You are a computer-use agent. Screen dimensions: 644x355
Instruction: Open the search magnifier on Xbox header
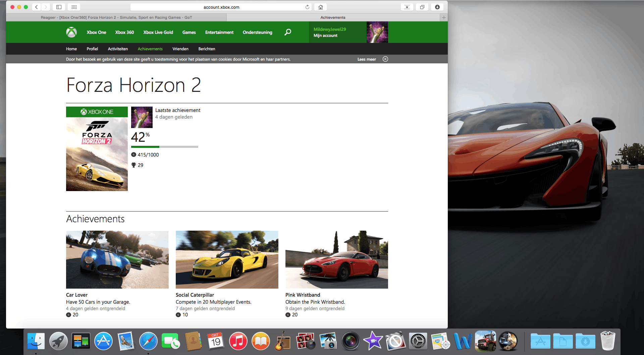(x=288, y=32)
